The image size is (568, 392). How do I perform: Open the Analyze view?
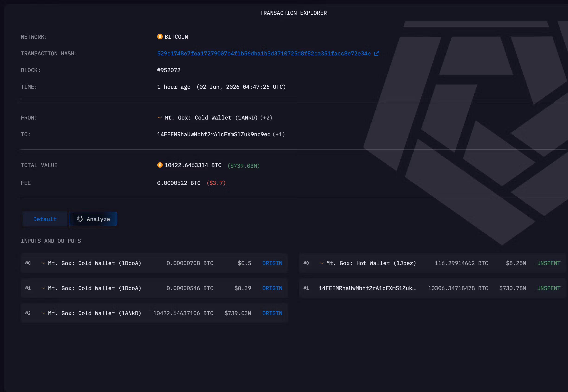[93, 219]
